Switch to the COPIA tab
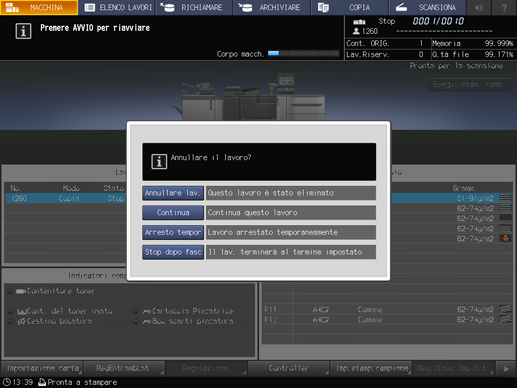This screenshot has width=517, height=388. (x=350, y=7)
